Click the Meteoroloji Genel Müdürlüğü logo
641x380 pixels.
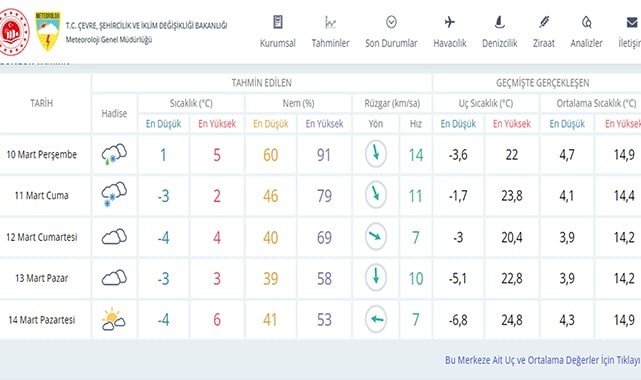(48, 31)
